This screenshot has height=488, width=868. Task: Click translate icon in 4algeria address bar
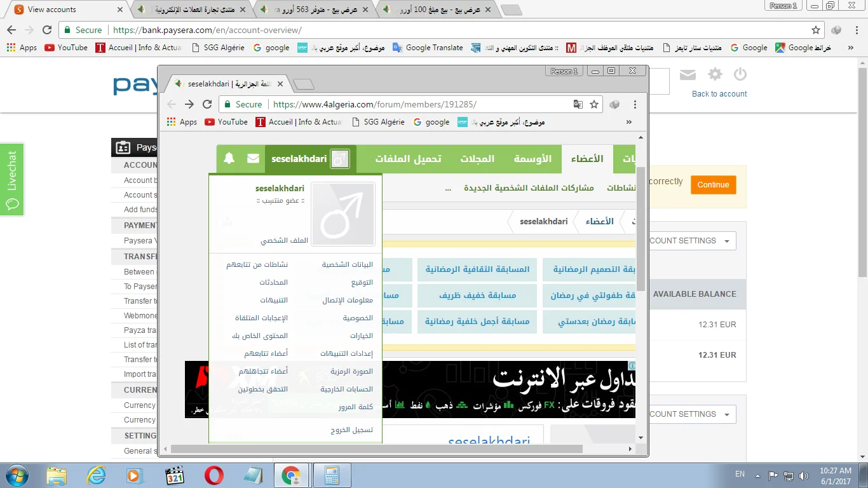[578, 104]
